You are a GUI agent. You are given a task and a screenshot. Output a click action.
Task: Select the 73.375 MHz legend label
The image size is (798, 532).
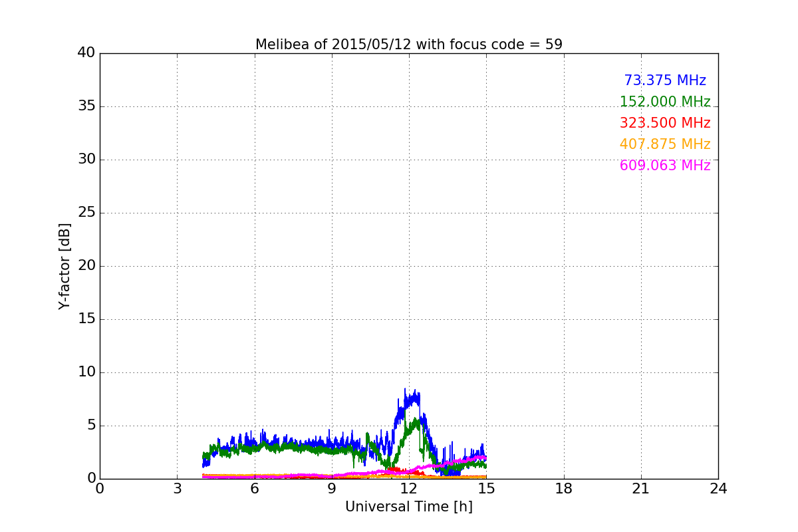665,80
